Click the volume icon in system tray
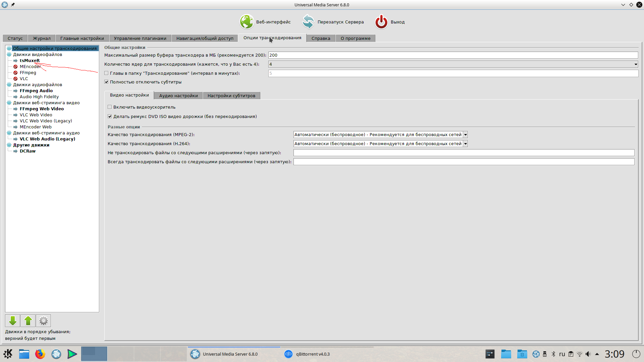This screenshot has height=362, width=644. click(x=588, y=354)
